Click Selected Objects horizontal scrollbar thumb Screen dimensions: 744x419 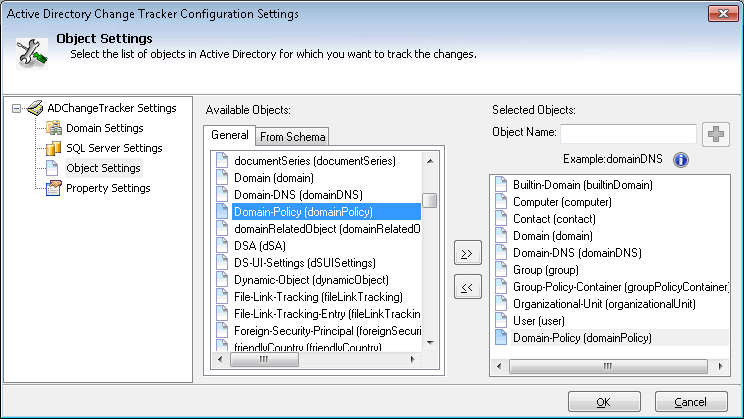[608, 366]
